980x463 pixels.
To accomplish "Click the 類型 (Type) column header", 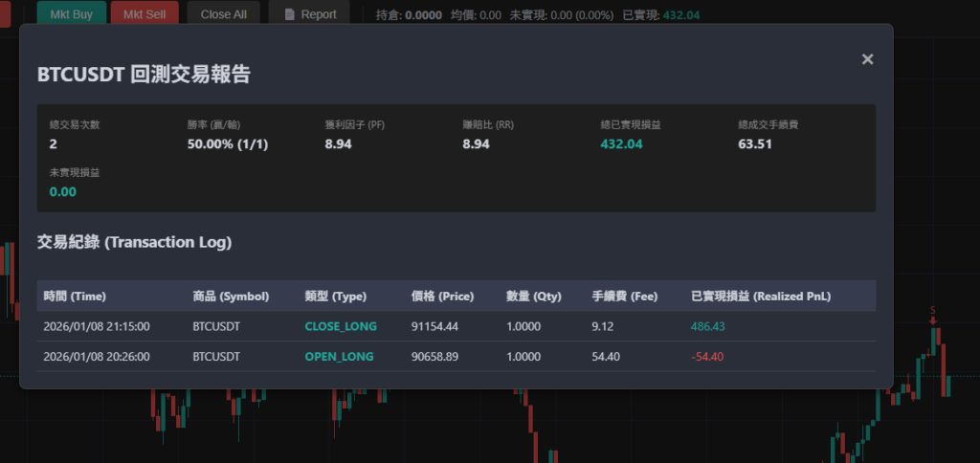I will coord(335,297).
